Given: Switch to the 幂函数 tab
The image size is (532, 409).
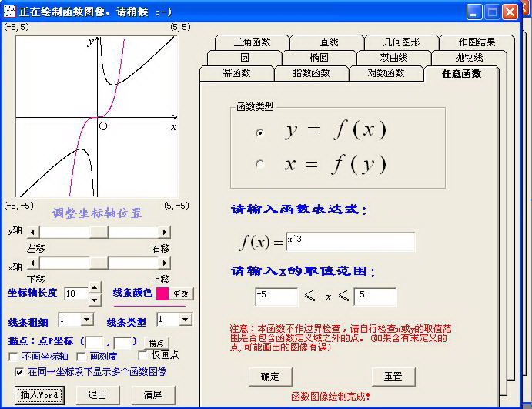Looking at the screenshot, I should 236,73.
